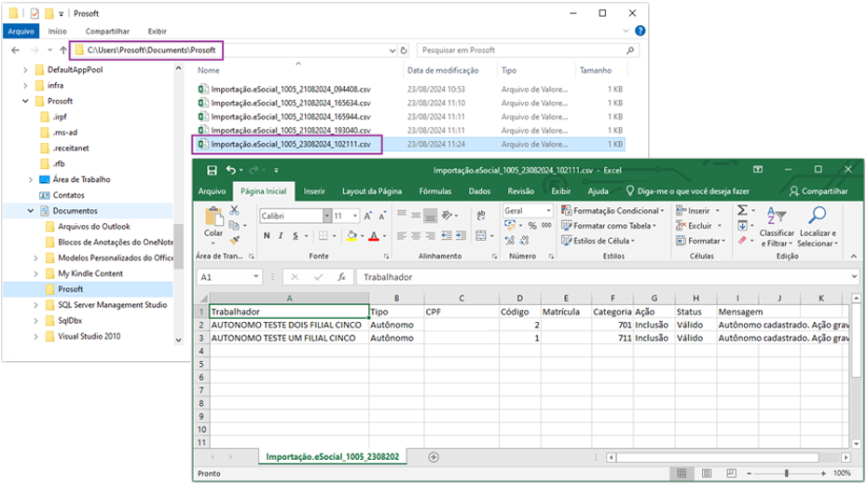Expand the SQL Server Management Studio folder
Screen dimensions: 868x488
coord(36,305)
